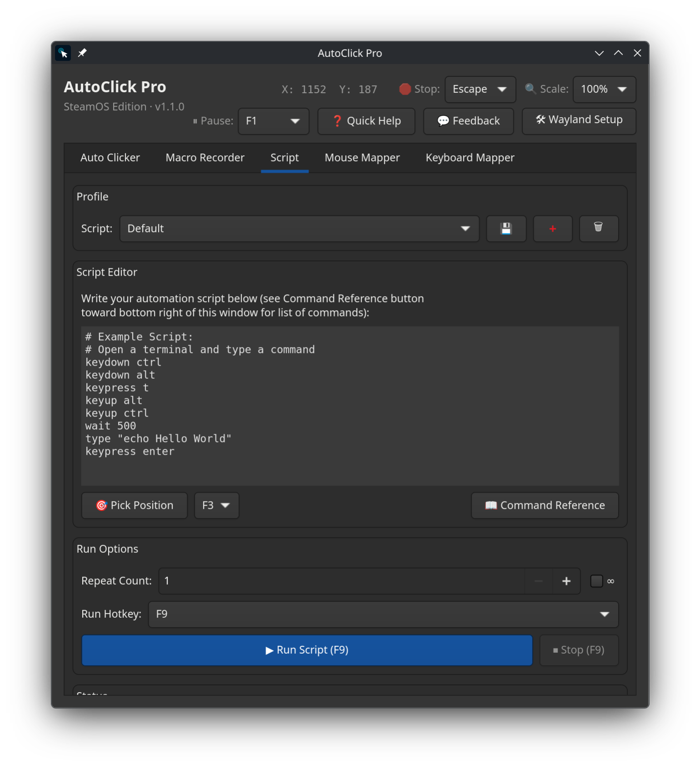The width and height of the screenshot is (700, 769).
Task: Open the F3 pick position hotkey dropdown
Action: pyautogui.click(x=217, y=506)
